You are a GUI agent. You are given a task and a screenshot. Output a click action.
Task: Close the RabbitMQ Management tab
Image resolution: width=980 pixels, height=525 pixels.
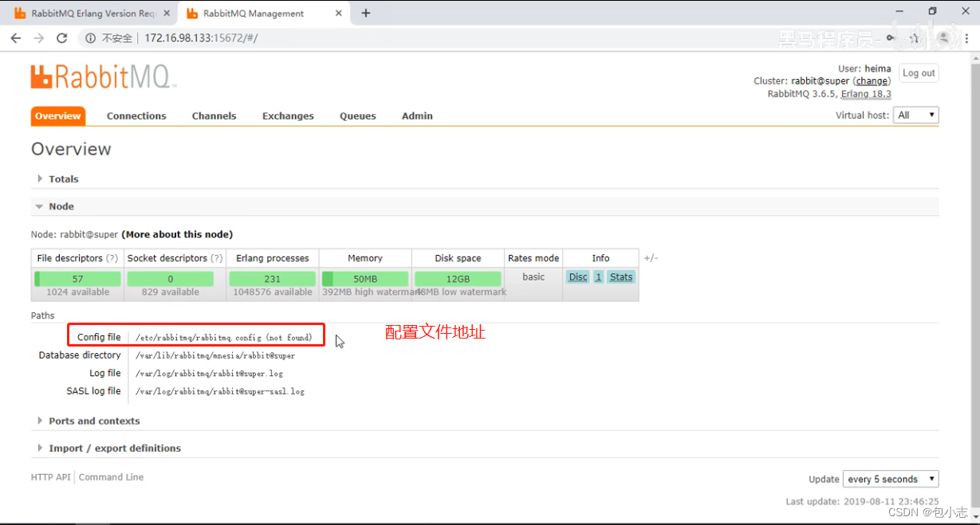click(339, 14)
